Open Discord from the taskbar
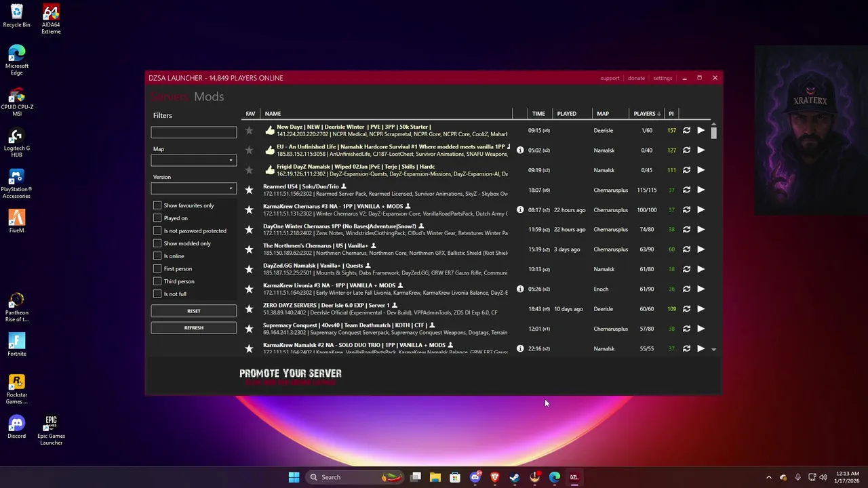The width and height of the screenshot is (868, 488). click(475, 477)
